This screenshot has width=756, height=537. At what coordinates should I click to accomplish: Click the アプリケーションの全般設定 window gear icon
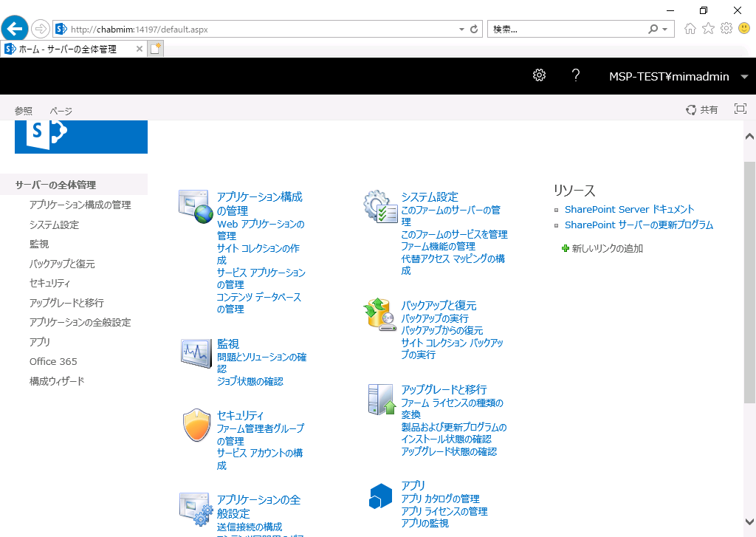196,510
